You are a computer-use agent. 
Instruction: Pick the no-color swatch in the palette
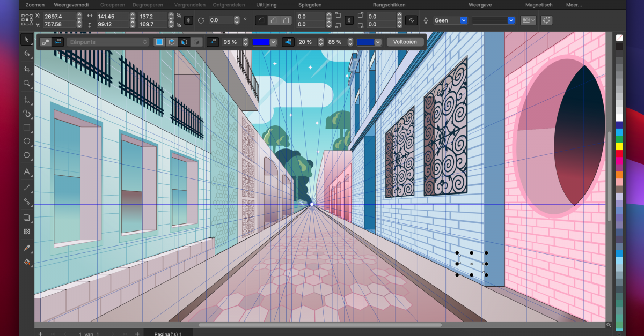(x=619, y=38)
